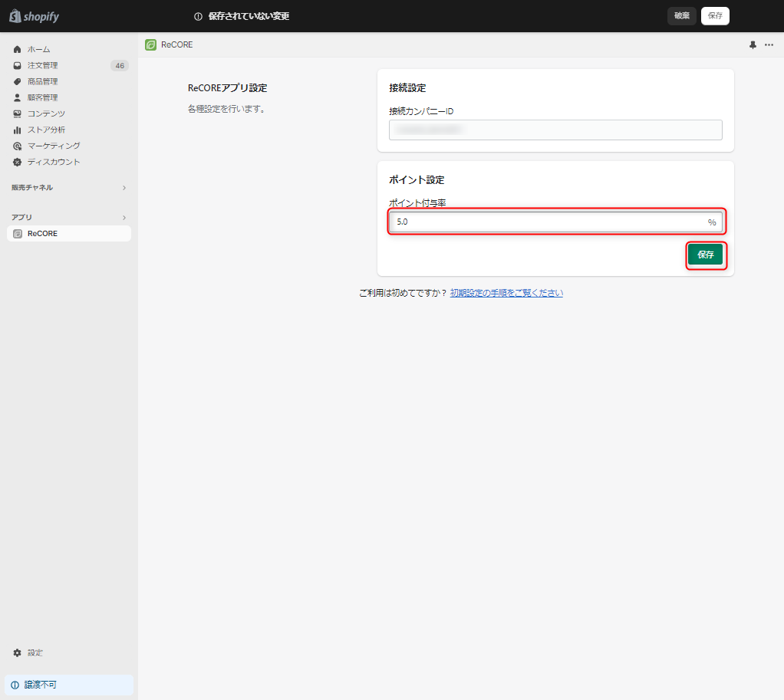The width and height of the screenshot is (784, 700).
Task: Click the content image icon
Action: point(18,113)
